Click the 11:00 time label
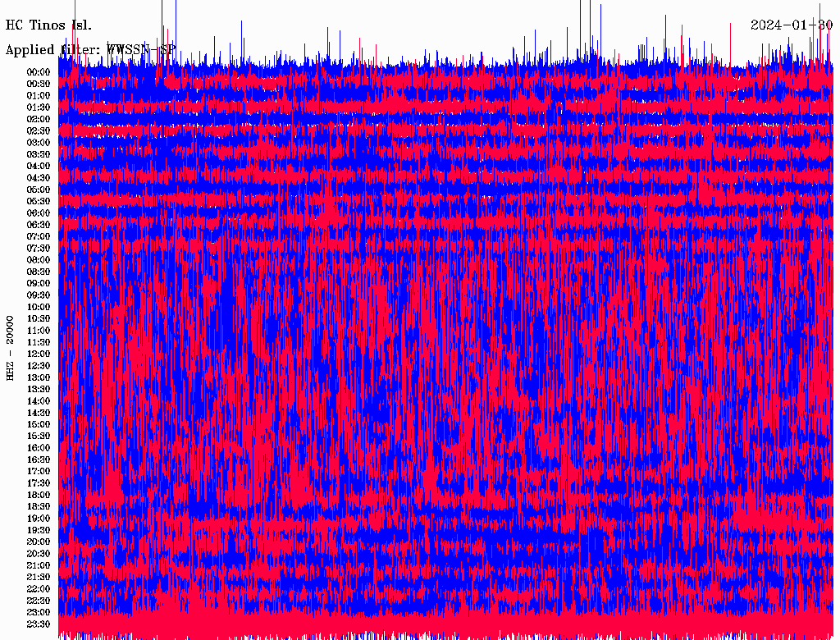 (x=39, y=331)
